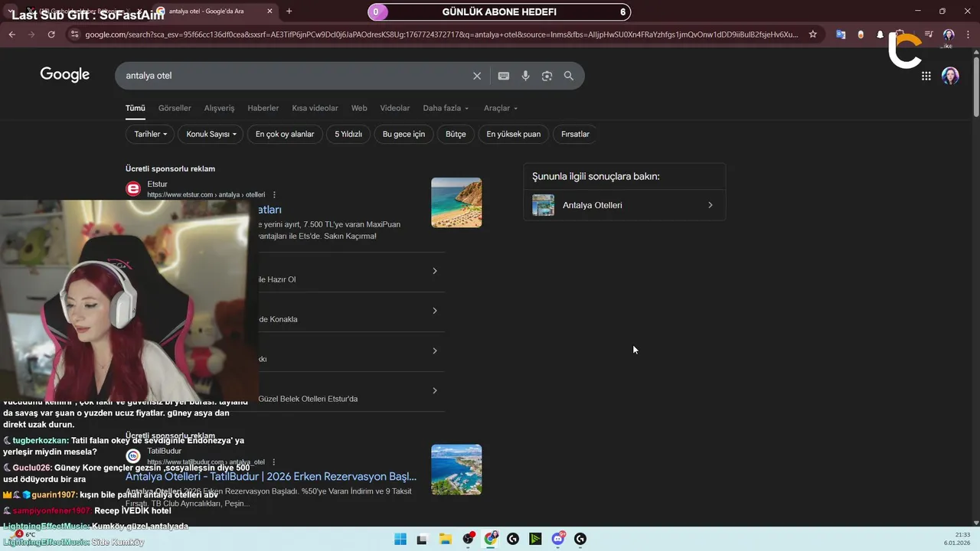980x551 pixels.
Task: Open the Google apps grid
Action: pyautogui.click(x=926, y=76)
